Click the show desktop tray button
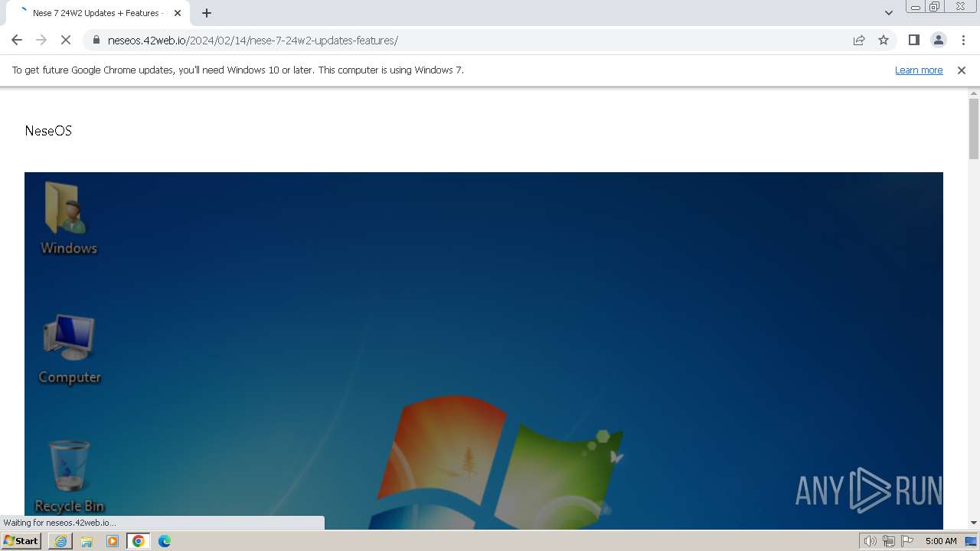The image size is (980, 551). pyautogui.click(x=972, y=541)
